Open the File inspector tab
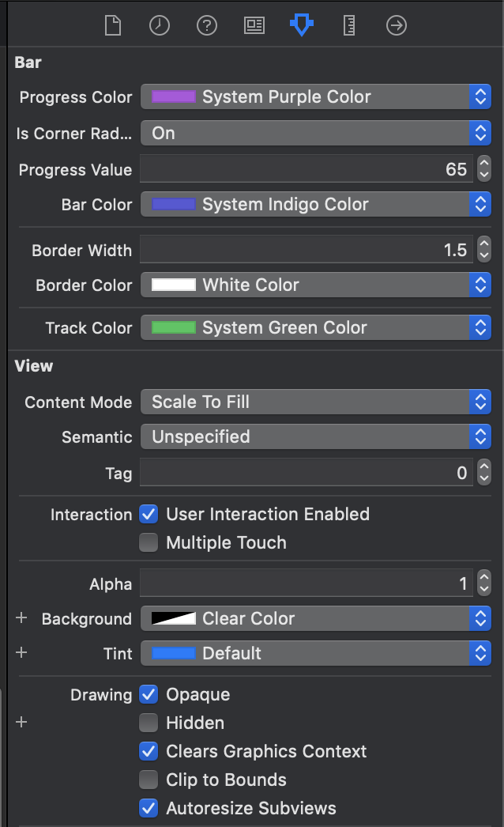 (x=112, y=25)
